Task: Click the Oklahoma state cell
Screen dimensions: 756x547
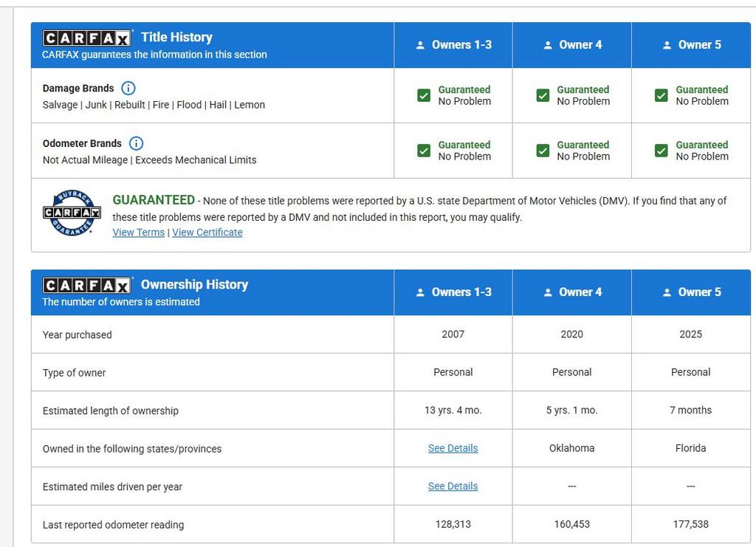Action: [x=572, y=448]
